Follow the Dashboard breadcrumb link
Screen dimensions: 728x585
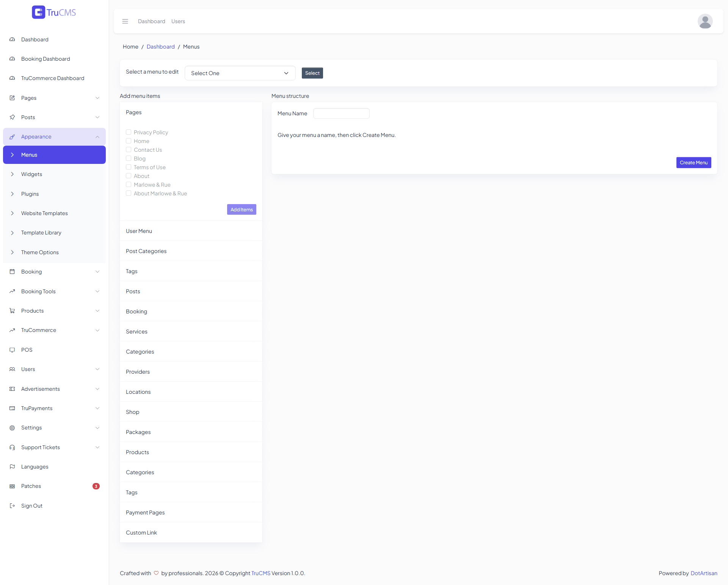(161, 47)
